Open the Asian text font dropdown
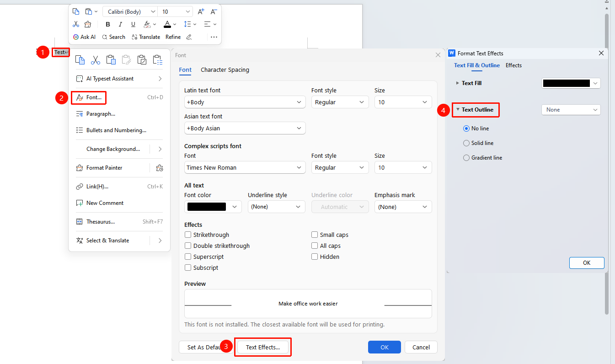 [x=245, y=128]
